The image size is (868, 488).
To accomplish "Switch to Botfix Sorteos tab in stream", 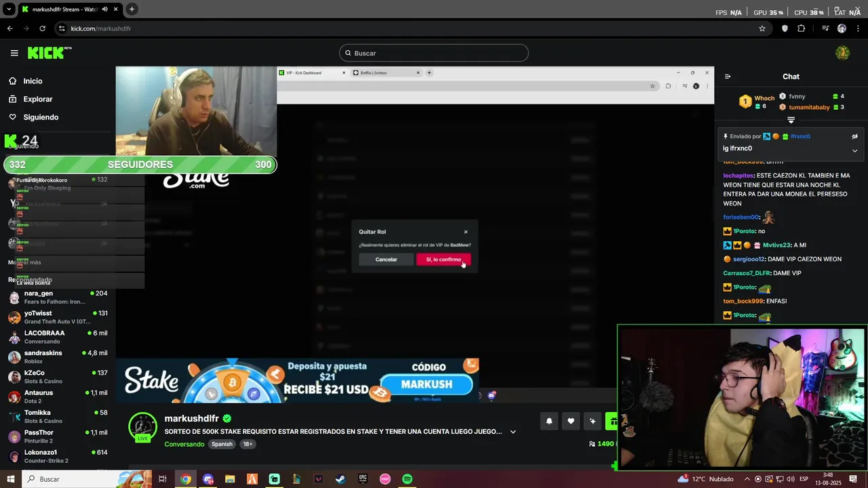I will (385, 73).
